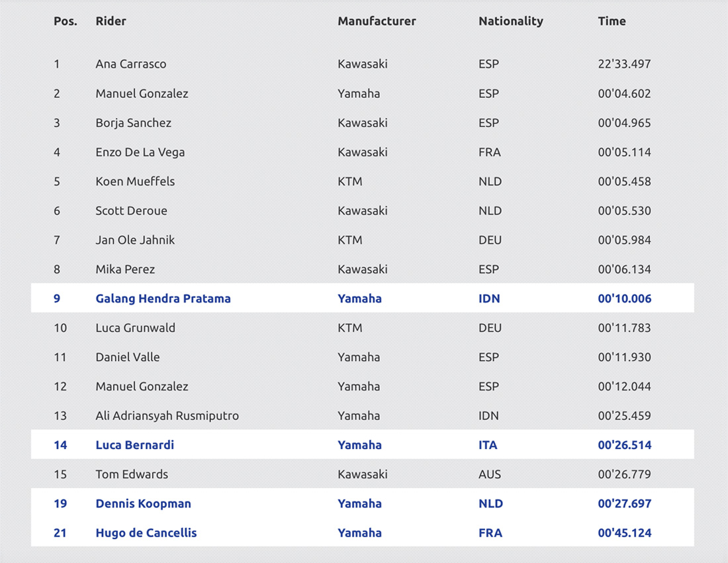Screen dimensions: 728x563
Task: Click the Time column header
Action: point(612,21)
